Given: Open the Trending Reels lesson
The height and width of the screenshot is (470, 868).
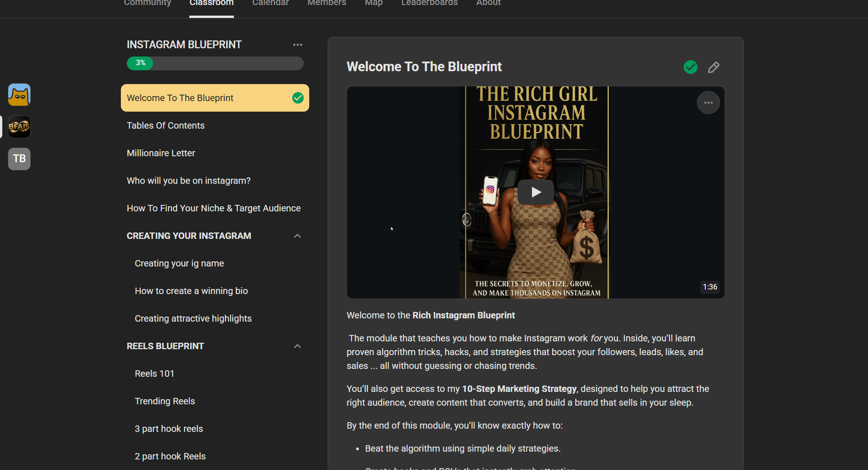Looking at the screenshot, I should [x=215, y=401].
